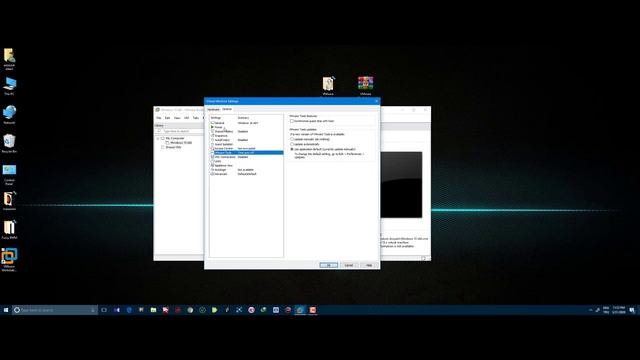Close the Virtual Machine Settings dialog

pyautogui.click(x=376, y=101)
